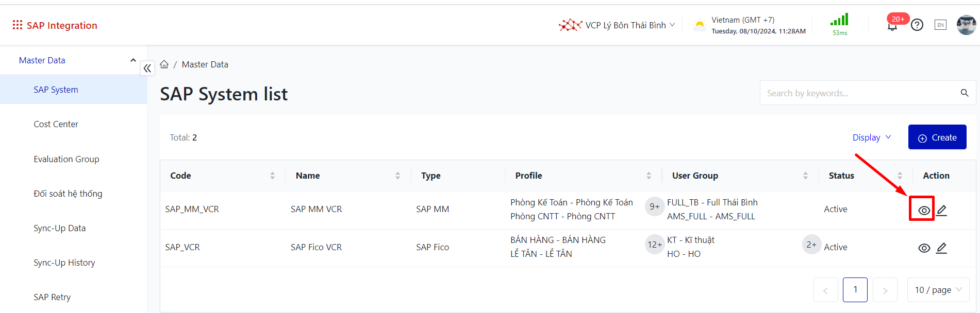The height and width of the screenshot is (313, 980).
Task: Go to Sync-Up History menu item
Action: [x=64, y=263]
